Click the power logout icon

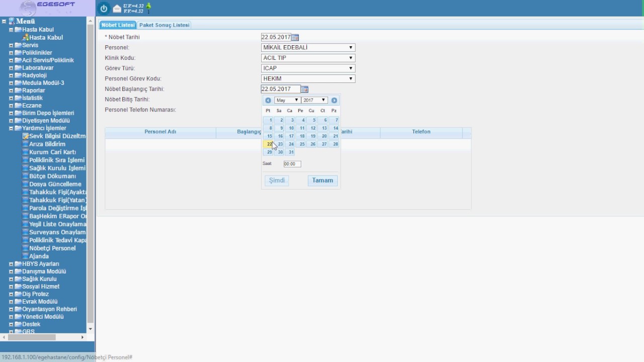click(x=104, y=8)
